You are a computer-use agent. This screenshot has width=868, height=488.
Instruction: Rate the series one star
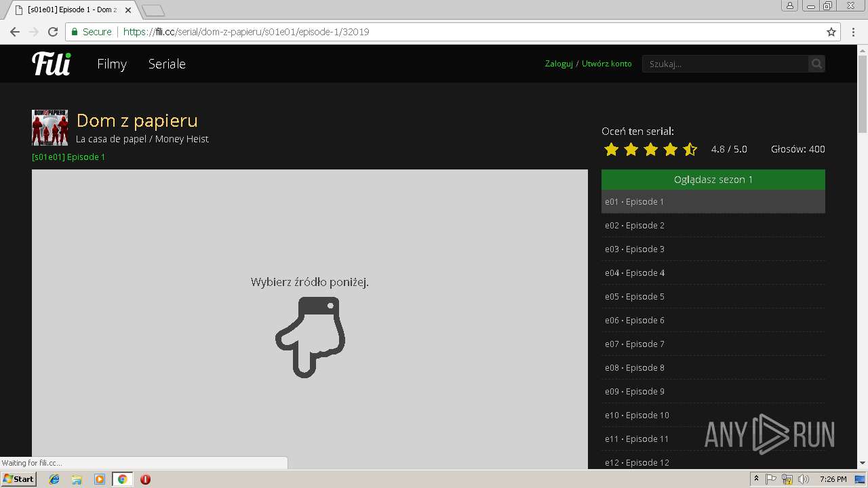(611, 149)
